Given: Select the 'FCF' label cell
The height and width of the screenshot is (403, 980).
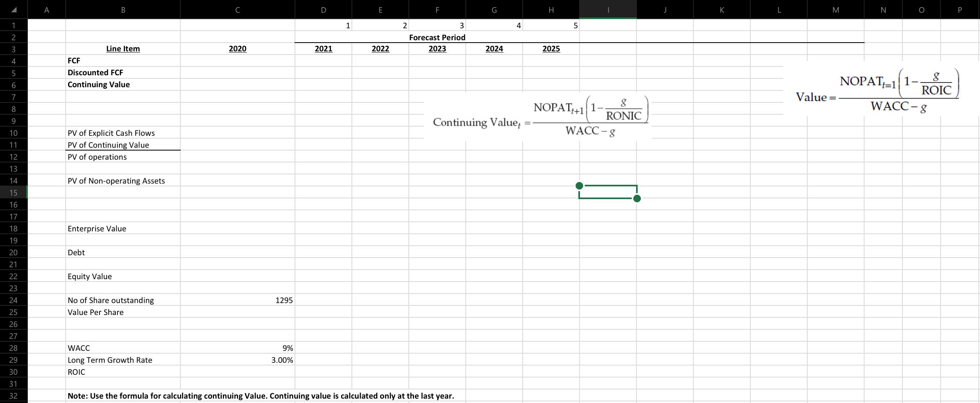Looking at the screenshot, I should pyautogui.click(x=123, y=61).
